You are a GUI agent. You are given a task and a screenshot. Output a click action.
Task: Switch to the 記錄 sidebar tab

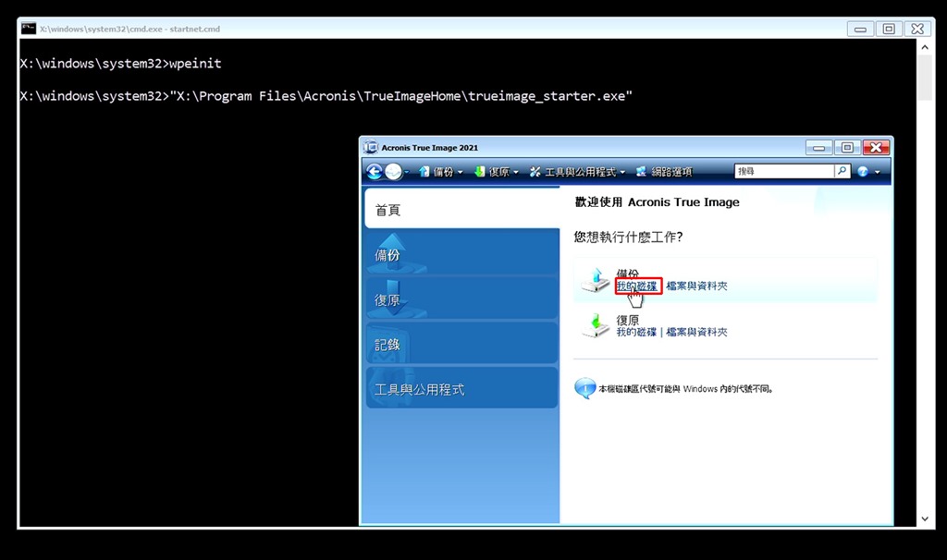click(x=461, y=345)
